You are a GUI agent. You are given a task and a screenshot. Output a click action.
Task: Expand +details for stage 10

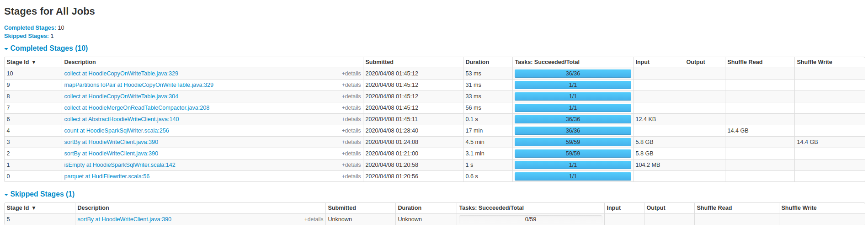pyautogui.click(x=351, y=74)
